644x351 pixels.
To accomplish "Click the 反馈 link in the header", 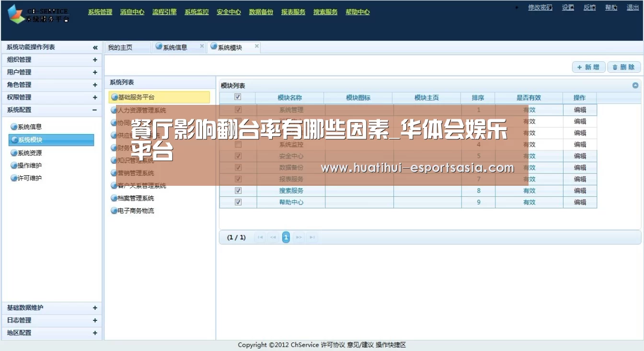I will 589,7.
